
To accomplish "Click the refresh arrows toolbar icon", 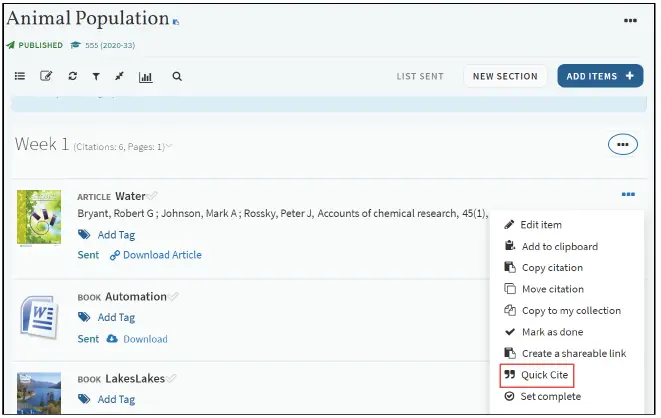I will tap(72, 76).
